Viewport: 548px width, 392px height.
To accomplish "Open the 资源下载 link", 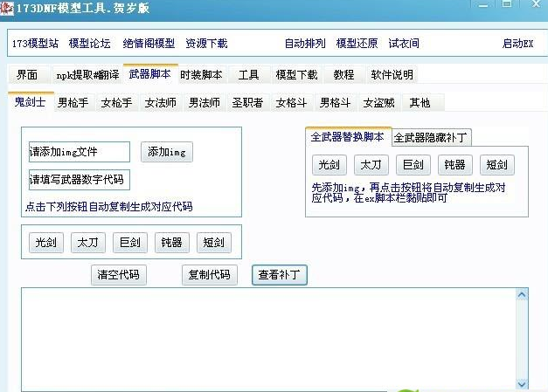I will [x=207, y=44].
